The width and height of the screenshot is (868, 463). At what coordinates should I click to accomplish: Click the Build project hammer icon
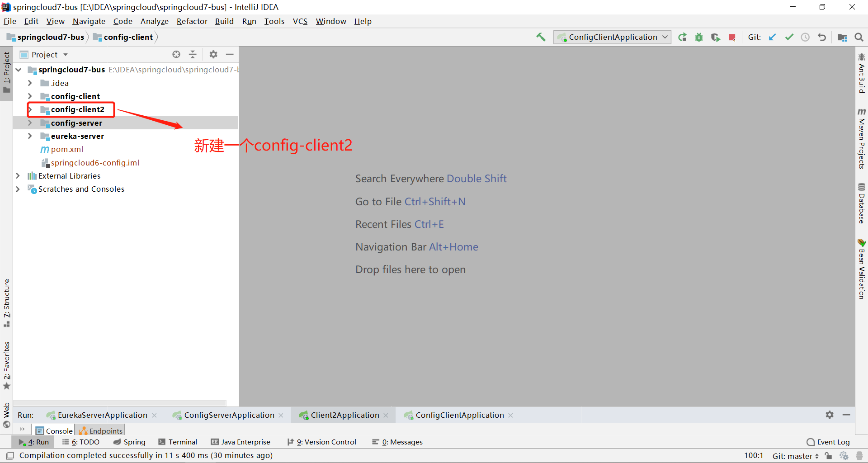(541, 37)
